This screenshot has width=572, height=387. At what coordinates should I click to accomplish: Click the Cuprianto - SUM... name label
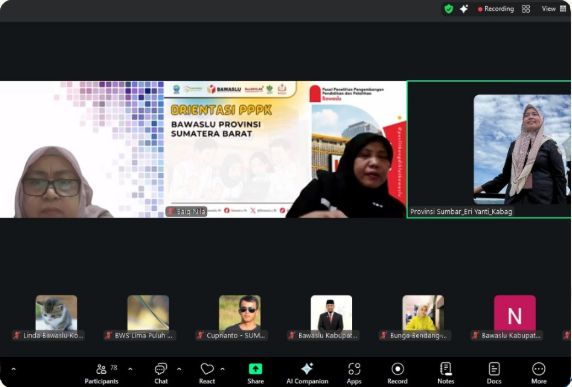pos(236,336)
